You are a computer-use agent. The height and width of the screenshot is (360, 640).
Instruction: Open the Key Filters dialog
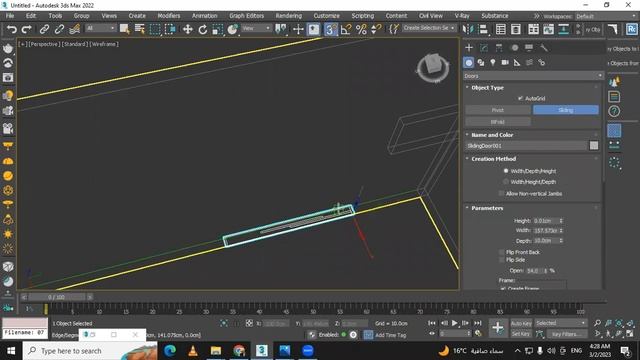point(567,334)
